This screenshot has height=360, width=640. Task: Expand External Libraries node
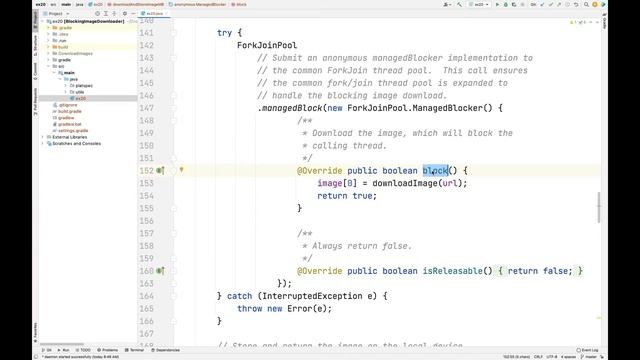(43, 137)
